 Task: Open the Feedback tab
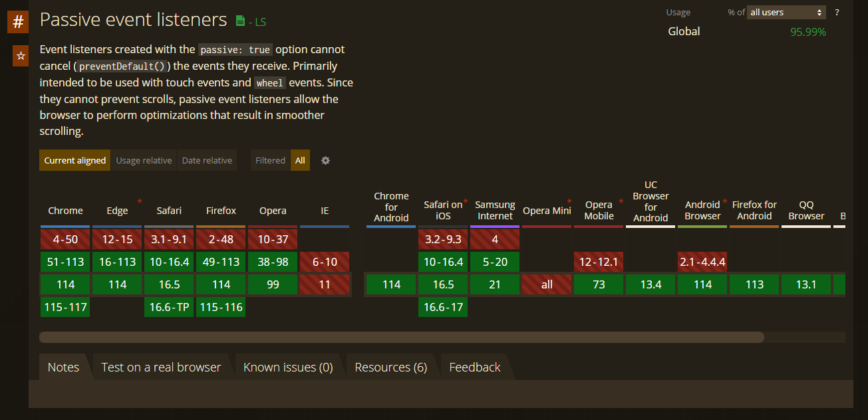[x=475, y=367]
